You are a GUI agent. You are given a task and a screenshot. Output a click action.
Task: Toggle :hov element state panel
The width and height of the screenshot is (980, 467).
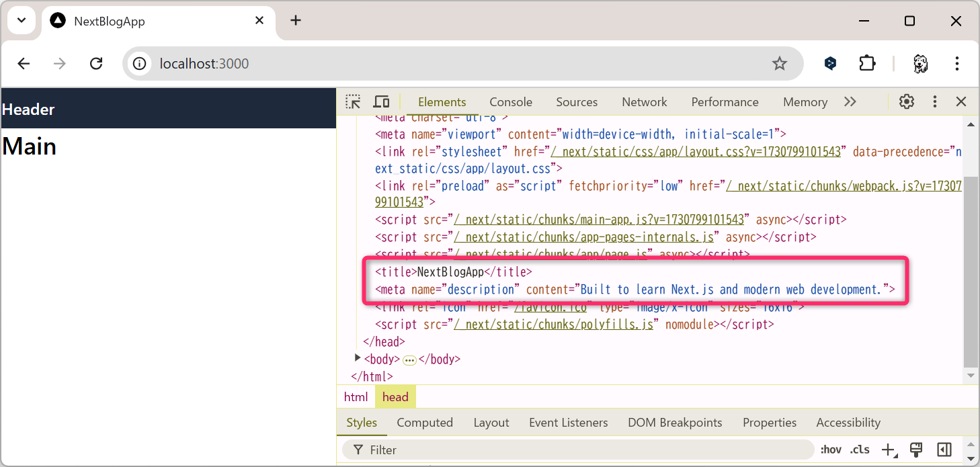(x=830, y=450)
